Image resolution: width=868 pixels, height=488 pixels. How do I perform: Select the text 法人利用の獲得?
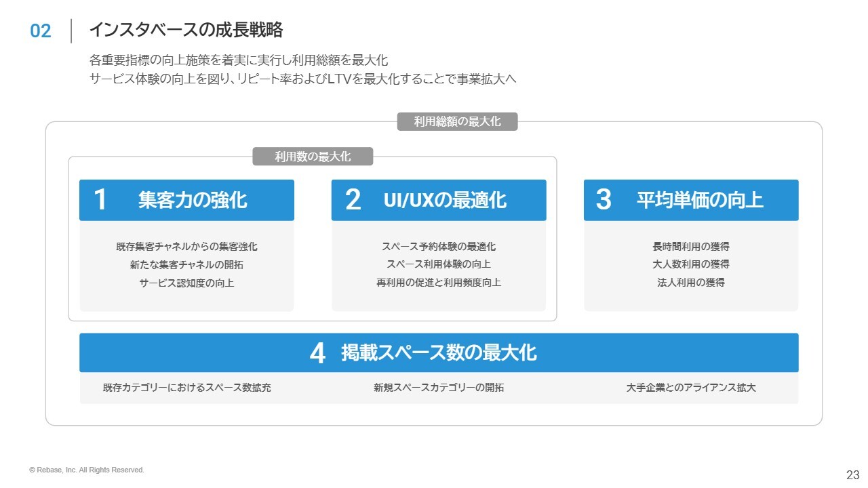[691, 283]
